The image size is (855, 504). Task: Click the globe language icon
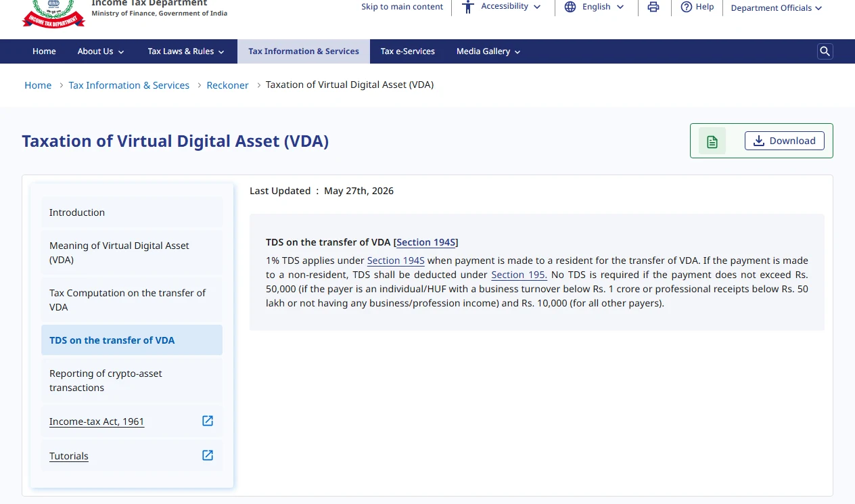[570, 7]
